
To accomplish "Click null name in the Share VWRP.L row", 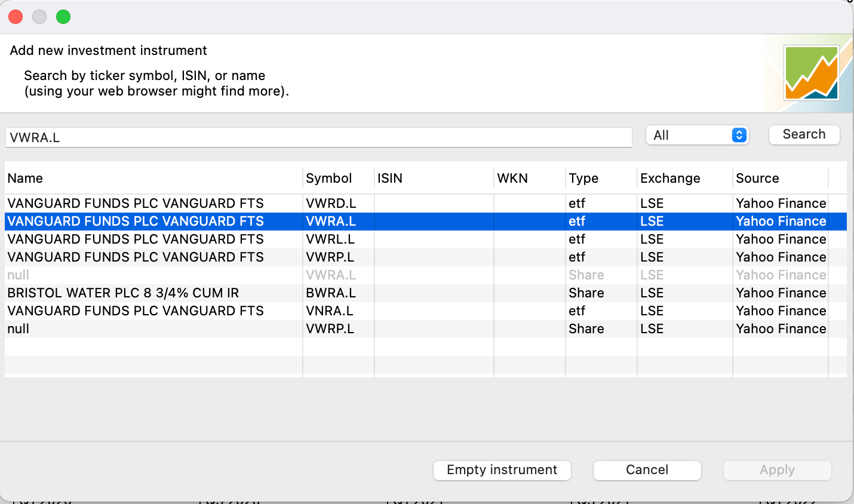I will pyautogui.click(x=18, y=328).
